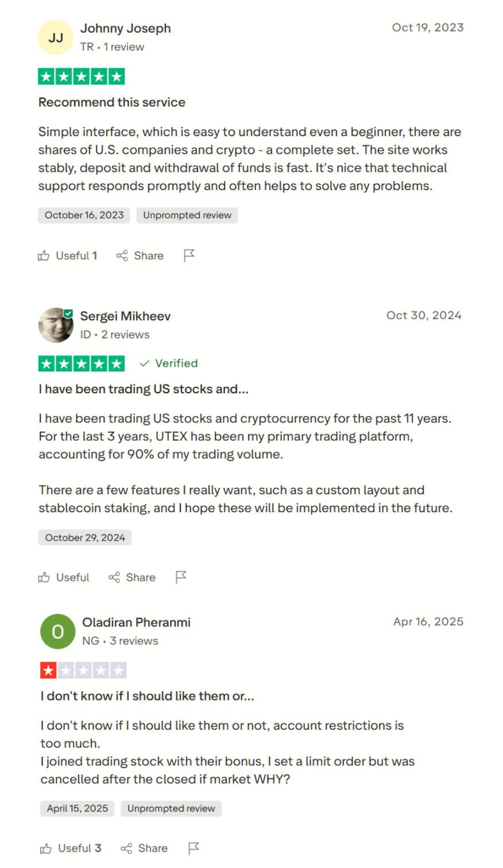Mark Sergei Mikheev's review as useful

64,578
